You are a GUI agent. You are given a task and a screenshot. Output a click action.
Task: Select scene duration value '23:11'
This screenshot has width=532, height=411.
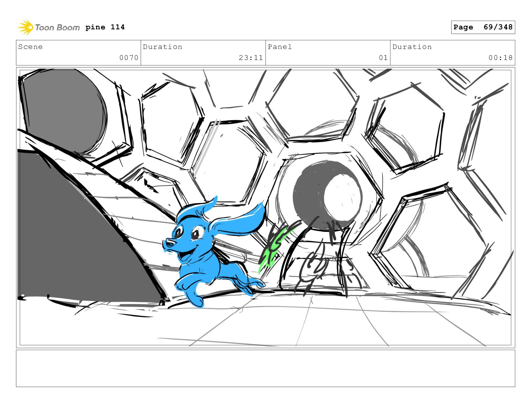coord(251,58)
